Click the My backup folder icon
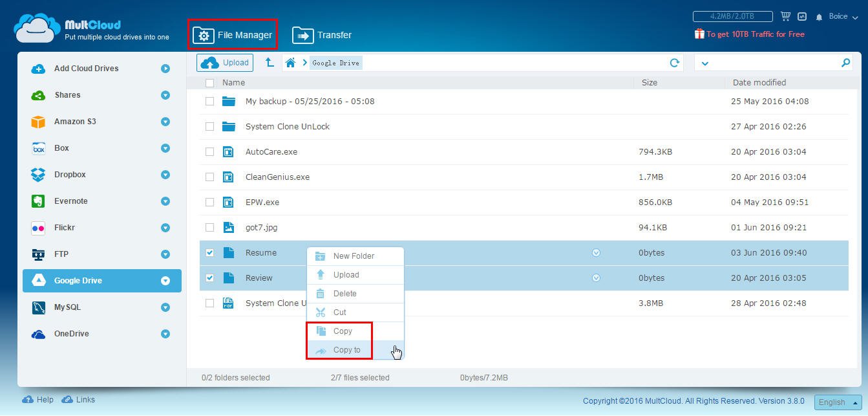The width and height of the screenshot is (868, 416). click(228, 101)
